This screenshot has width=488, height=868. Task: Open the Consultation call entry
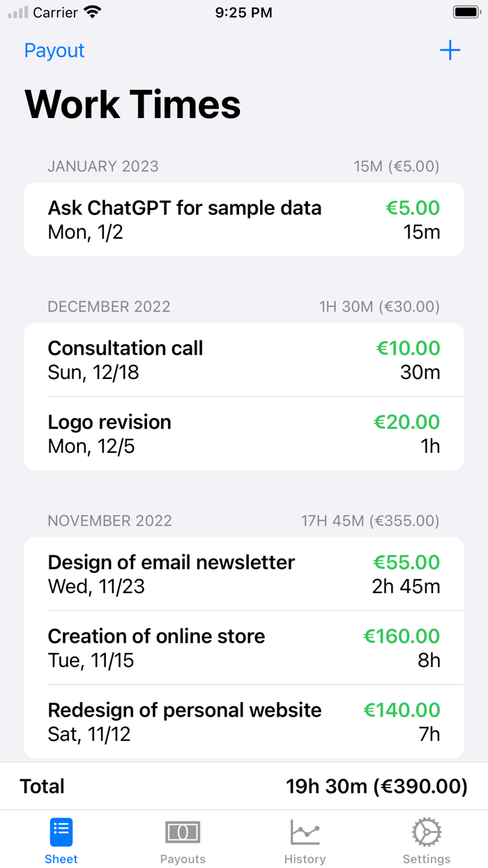243,359
